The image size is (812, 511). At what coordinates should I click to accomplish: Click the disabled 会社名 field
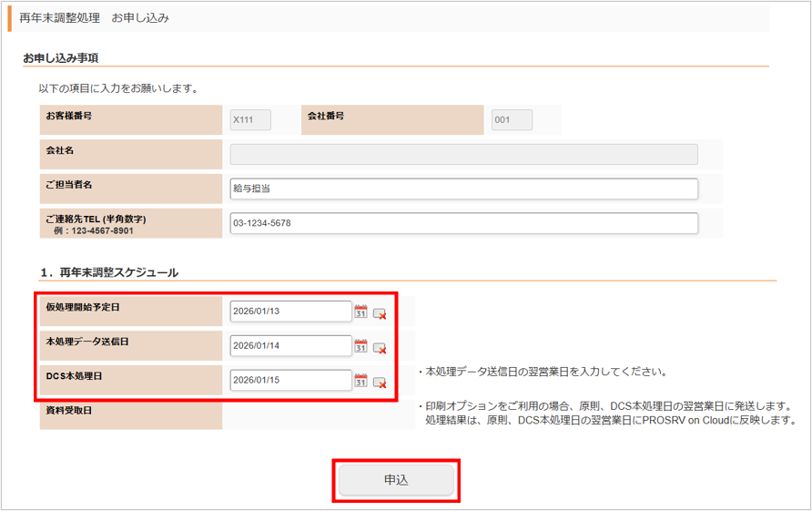pos(464,155)
